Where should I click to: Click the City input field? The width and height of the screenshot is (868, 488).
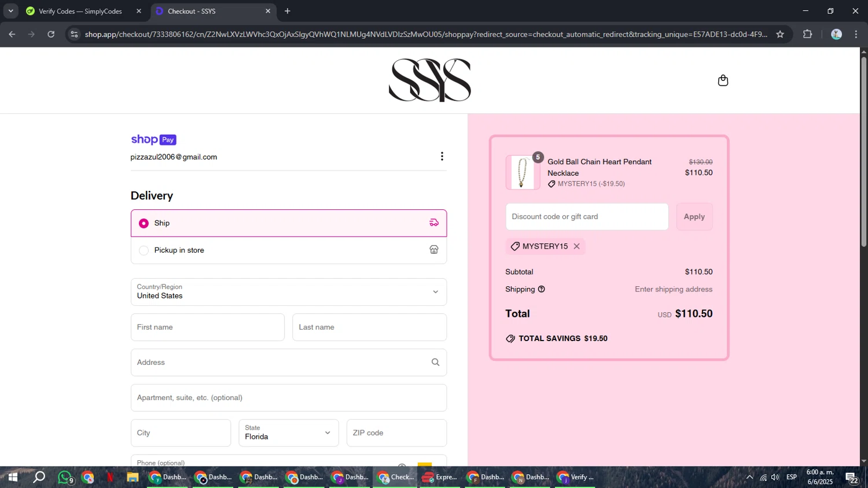(x=181, y=433)
